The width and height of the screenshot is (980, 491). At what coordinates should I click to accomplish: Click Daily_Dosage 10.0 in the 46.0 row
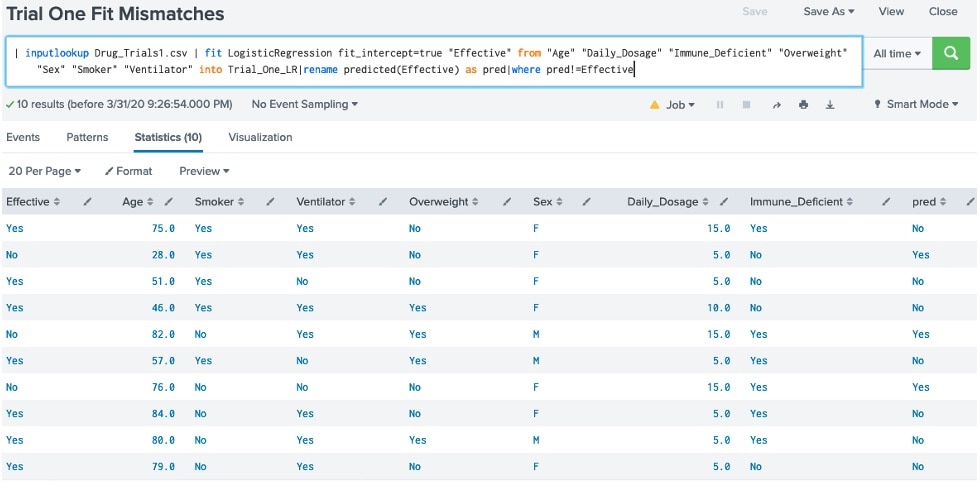coord(719,308)
